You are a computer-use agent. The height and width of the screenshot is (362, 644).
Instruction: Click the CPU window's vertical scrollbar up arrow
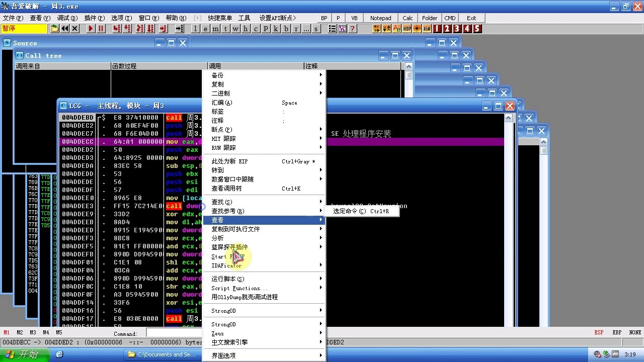[508, 118]
